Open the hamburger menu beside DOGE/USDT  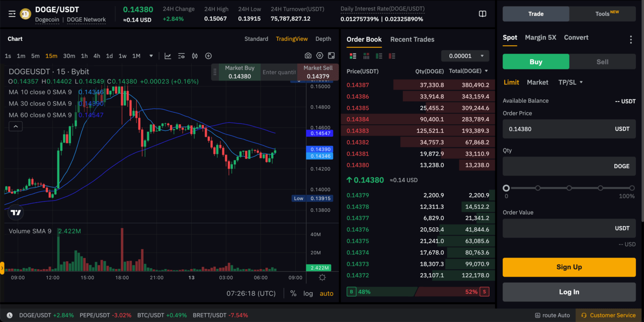(12, 14)
